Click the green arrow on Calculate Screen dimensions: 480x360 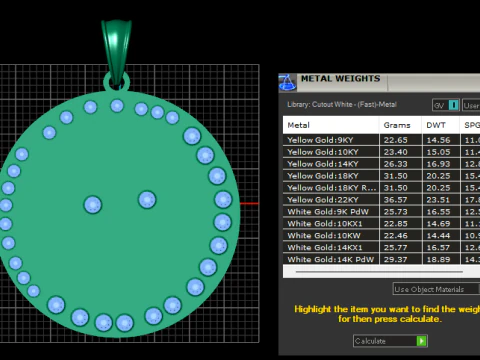pos(422,341)
